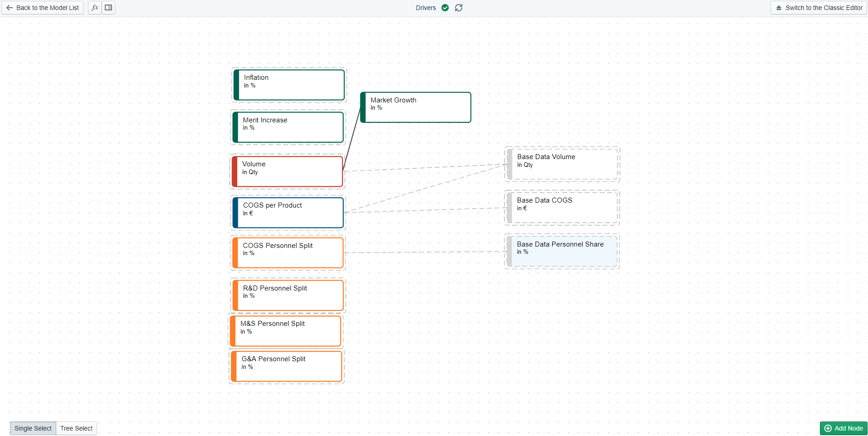Select the Inflation node
This screenshot has width=868, height=436.
(289, 85)
